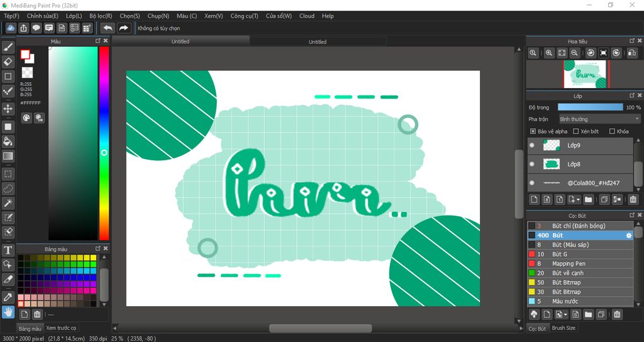Viewport: 644px width, 342px height.
Task: Open the Pha trộn blending mode dropdown
Action: [x=599, y=119]
